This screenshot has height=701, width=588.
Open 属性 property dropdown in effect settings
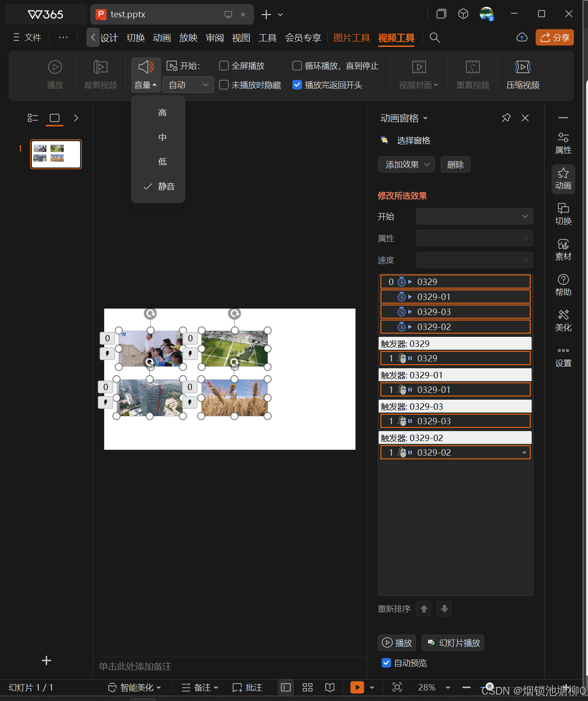pyautogui.click(x=474, y=238)
